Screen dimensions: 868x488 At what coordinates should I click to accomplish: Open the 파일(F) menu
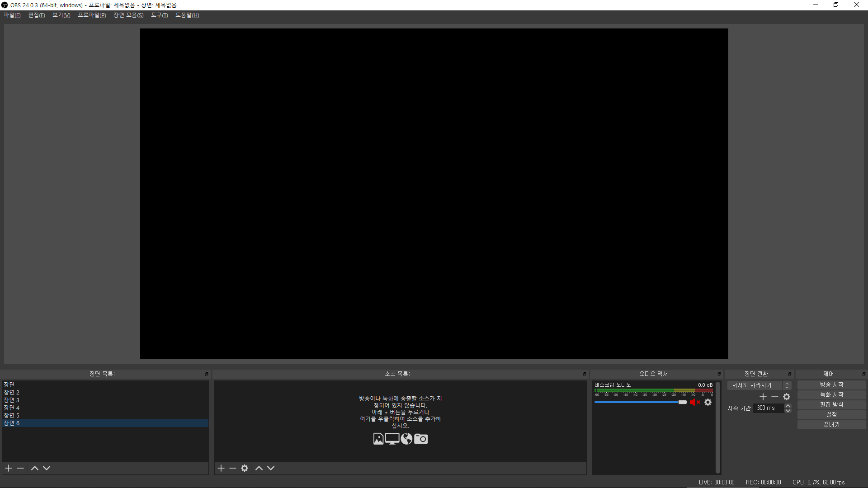coord(12,15)
